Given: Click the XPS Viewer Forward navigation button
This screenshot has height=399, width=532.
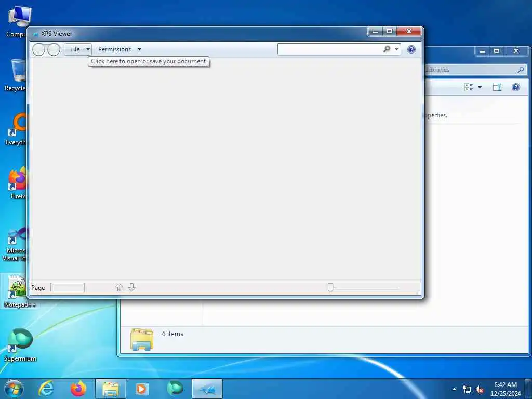Looking at the screenshot, I should click(54, 49).
